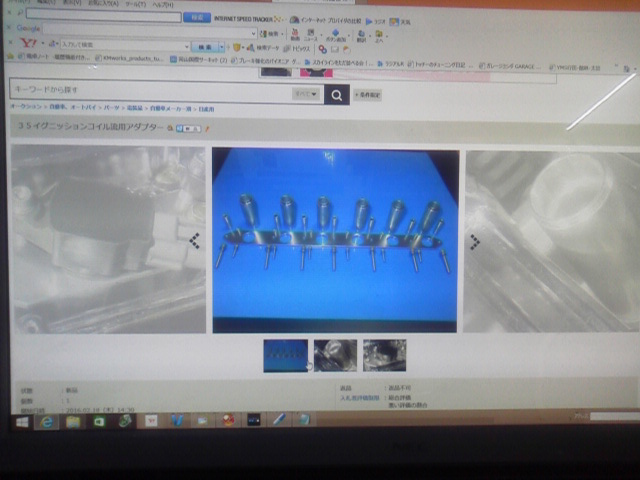Open the 岡山国際サーキット favorites bar link

tap(199, 60)
